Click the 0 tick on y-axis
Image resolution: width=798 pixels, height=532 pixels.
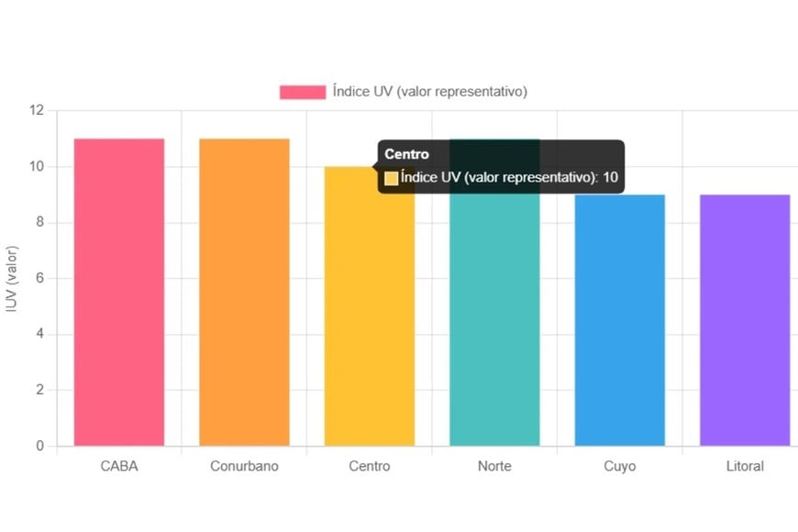point(40,446)
